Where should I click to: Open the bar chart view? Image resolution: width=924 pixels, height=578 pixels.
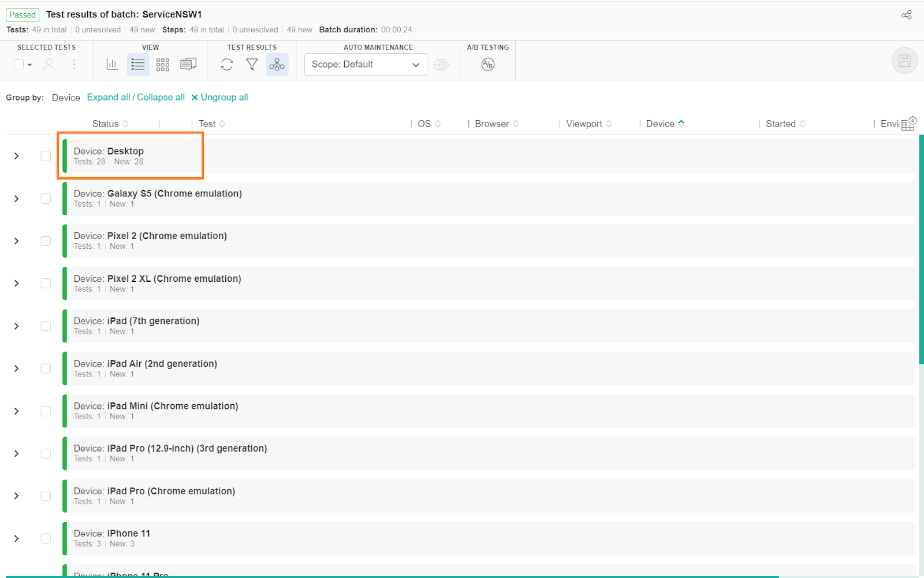[x=112, y=64]
